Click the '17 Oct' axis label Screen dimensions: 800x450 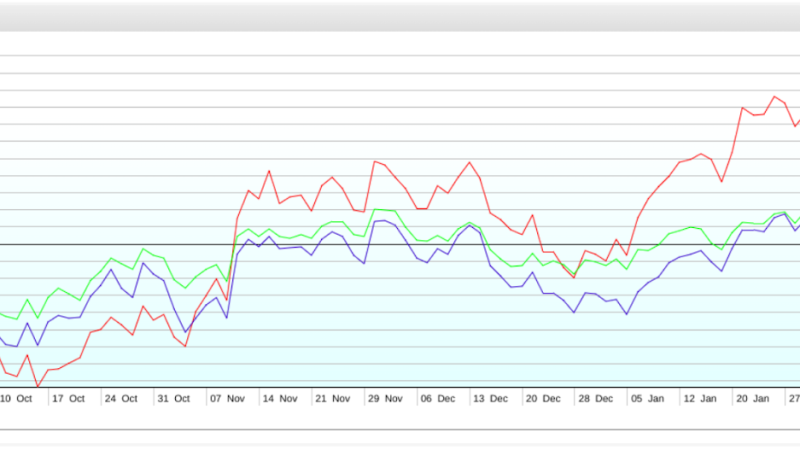pos(68,398)
